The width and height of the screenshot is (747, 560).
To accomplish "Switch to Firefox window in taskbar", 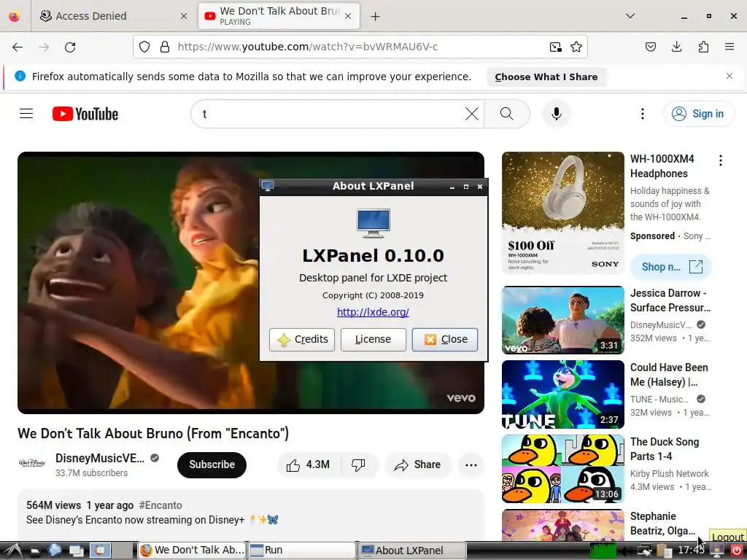I will [x=192, y=551].
